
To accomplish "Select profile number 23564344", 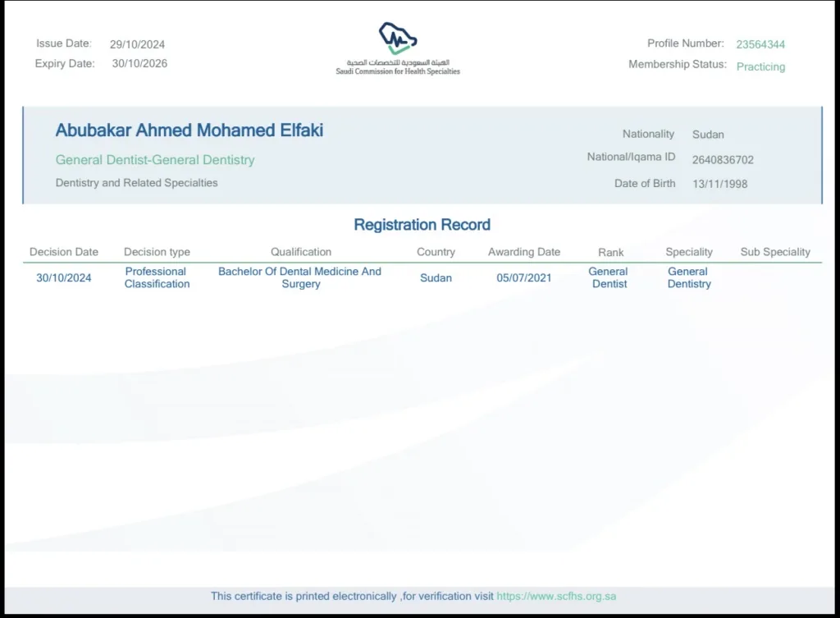I will pyautogui.click(x=760, y=44).
